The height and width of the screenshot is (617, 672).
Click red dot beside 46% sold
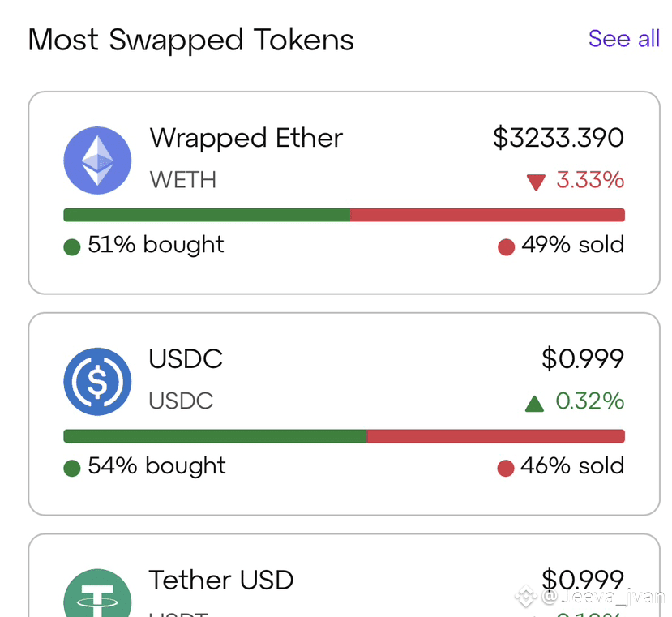tap(506, 468)
